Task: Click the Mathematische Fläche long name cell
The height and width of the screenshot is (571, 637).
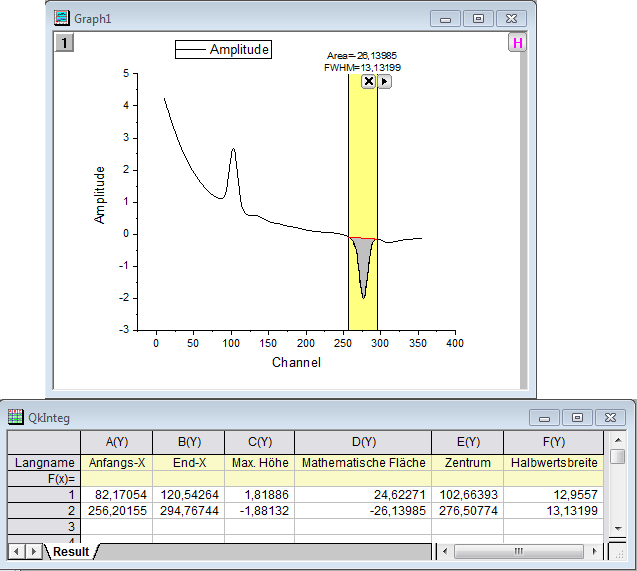Action: pyautogui.click(x=363, y=463)
